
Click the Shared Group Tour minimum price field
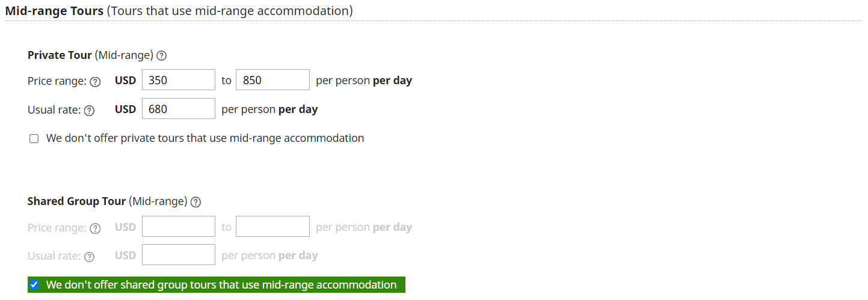click(178, 227)
